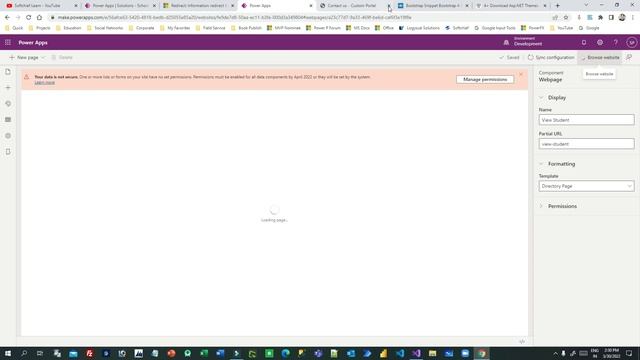Open the notifications bell in Power Apps header
Image resolution: width=640 pixels, height=360 pixels.
pos(584,42)
